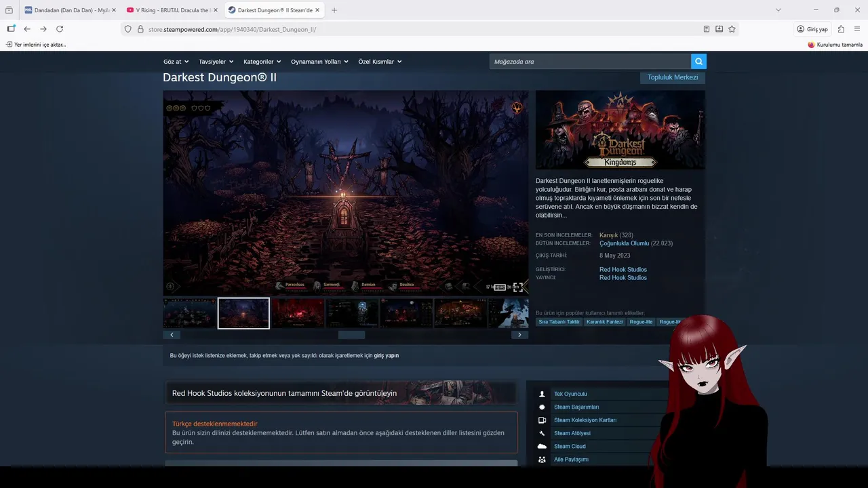Click the Tek Oyunculu single-player icon

(x=542, y=394)
